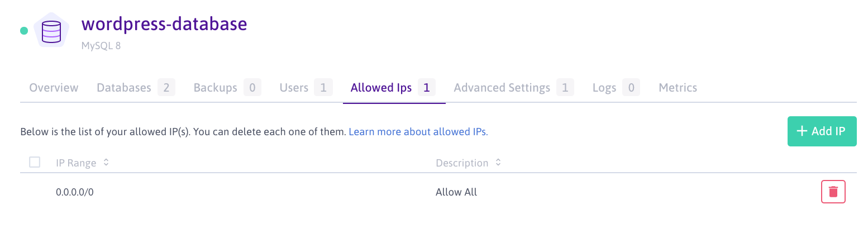Click the sort arrows next to IP Range
The width and height of the screenshot is (868, 228).
(x=106, y=163)
